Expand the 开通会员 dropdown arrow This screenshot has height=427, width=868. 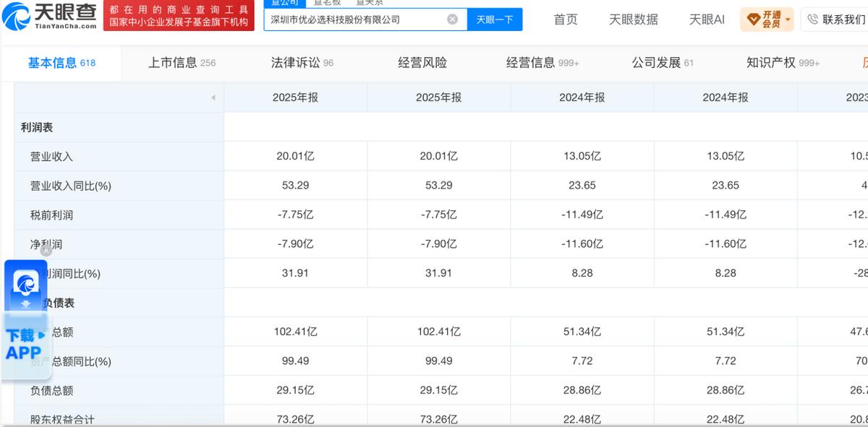point(788,20)
